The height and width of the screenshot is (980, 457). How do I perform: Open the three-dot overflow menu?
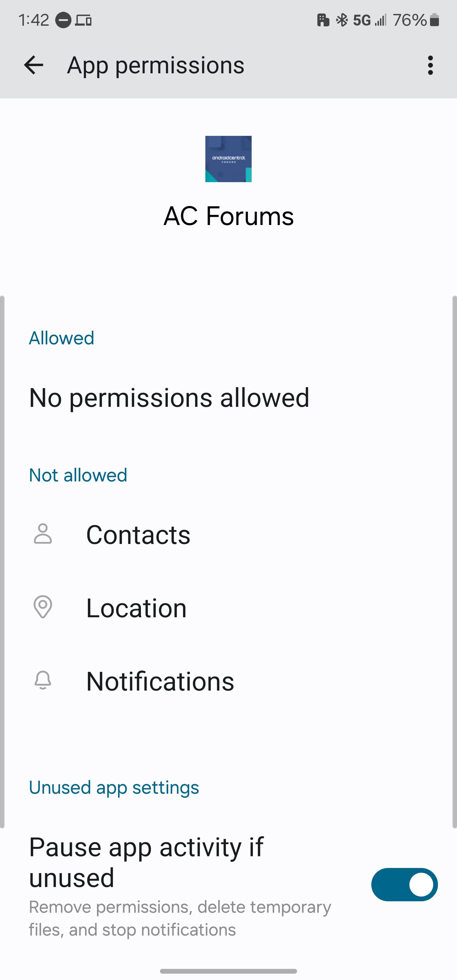(x=430, y=65)
